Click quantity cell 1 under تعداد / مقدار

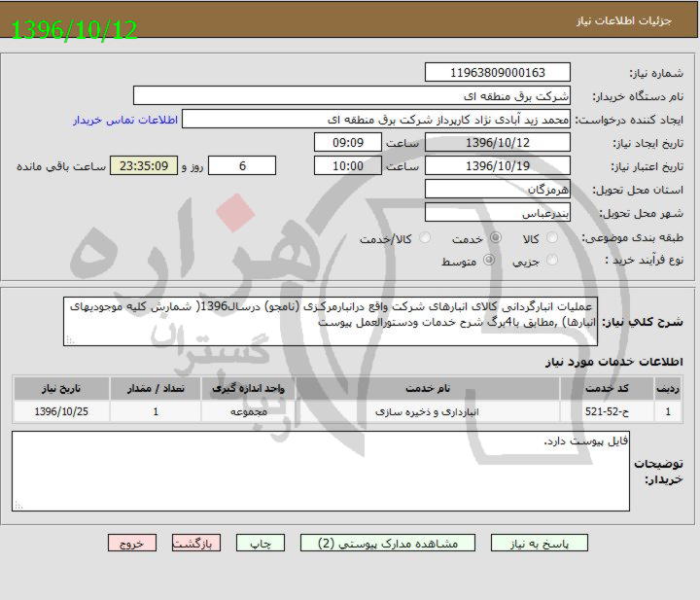(x=156, y=411)
